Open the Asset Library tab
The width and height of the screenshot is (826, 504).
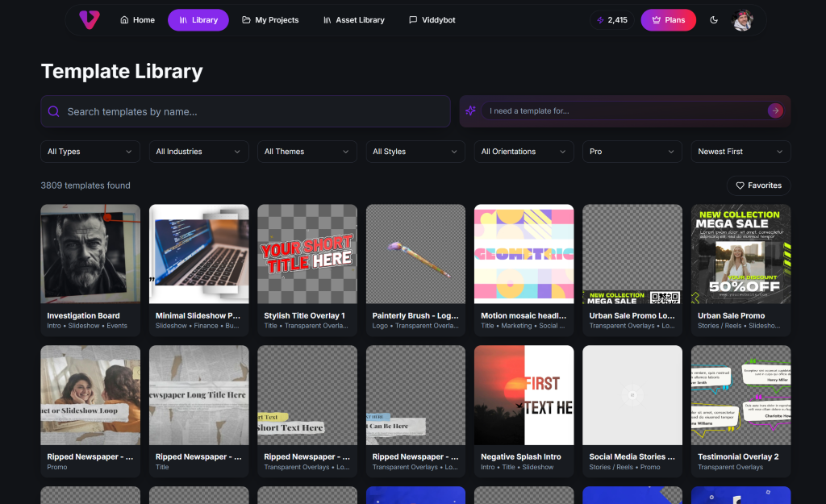pyautogui.click(x=354, y=20)
